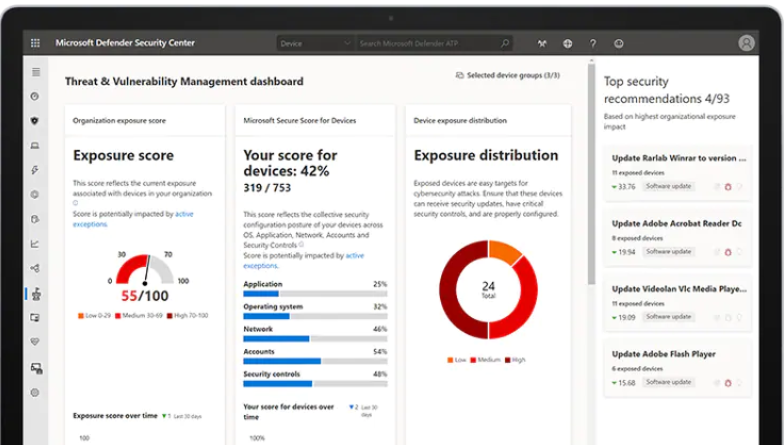Click info icon beside Security Controls text
Screen dimensions: 784x446
(301, 244)
